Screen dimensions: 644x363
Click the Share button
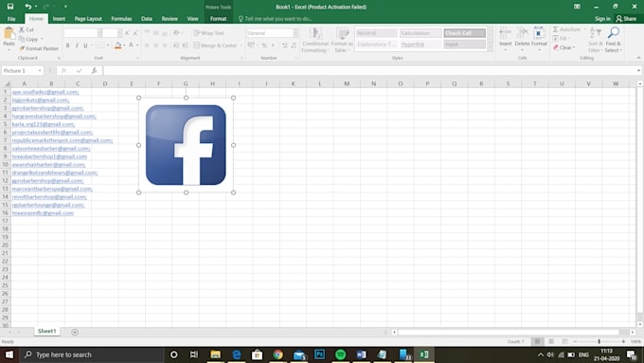pos(626,19)
